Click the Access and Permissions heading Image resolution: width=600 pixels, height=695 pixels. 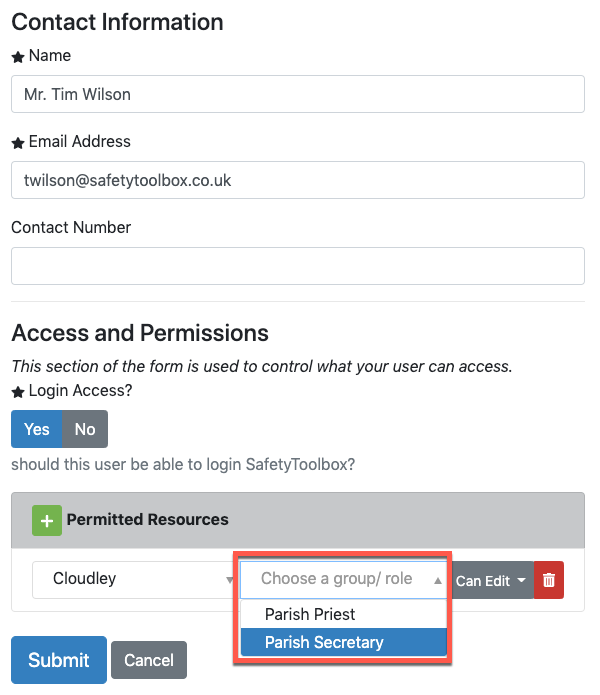point(140,333)
